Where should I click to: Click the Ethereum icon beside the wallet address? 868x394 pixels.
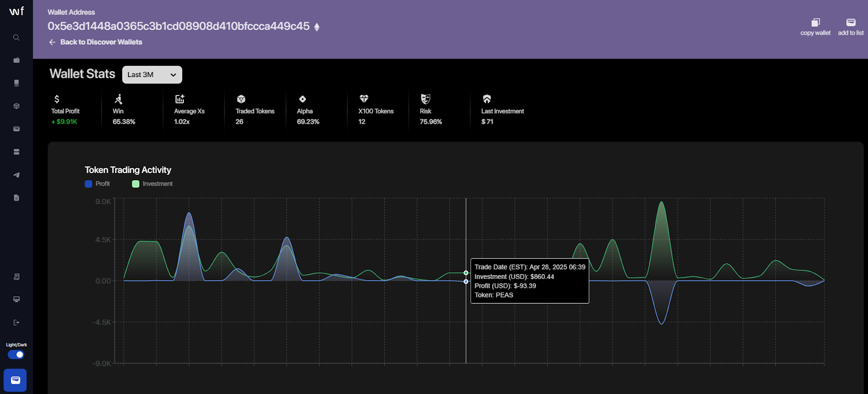tap(317, 27)
